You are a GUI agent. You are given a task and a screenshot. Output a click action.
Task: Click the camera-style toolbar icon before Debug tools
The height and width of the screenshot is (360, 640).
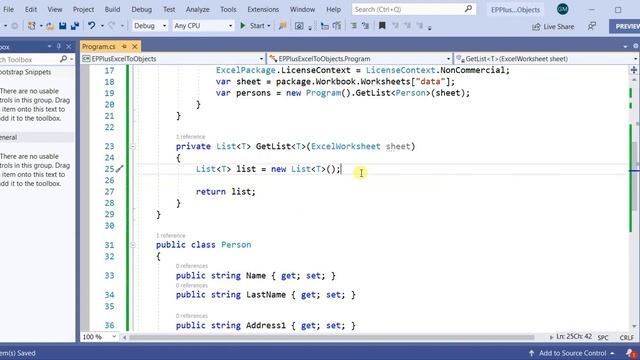(299, 26)
